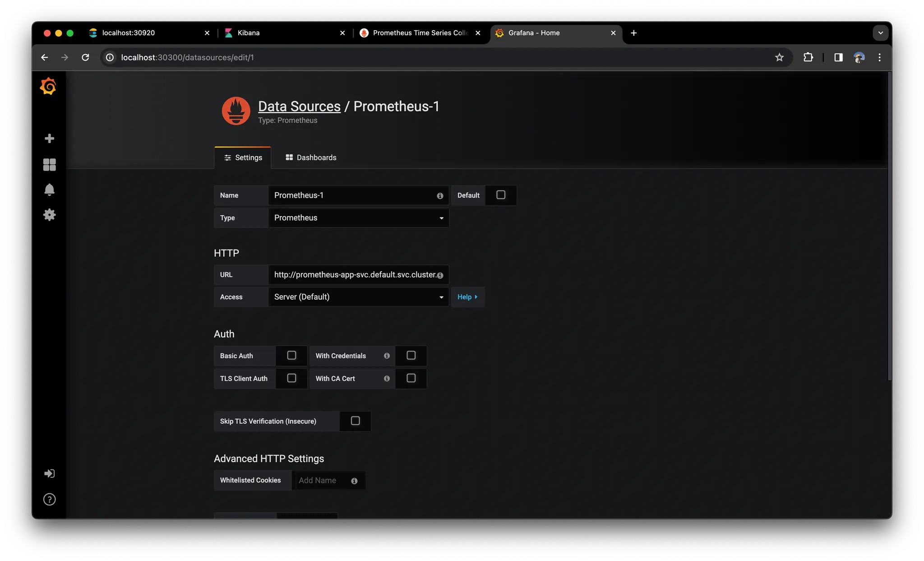Check the With CA Cert checkbox

[411, 378]
